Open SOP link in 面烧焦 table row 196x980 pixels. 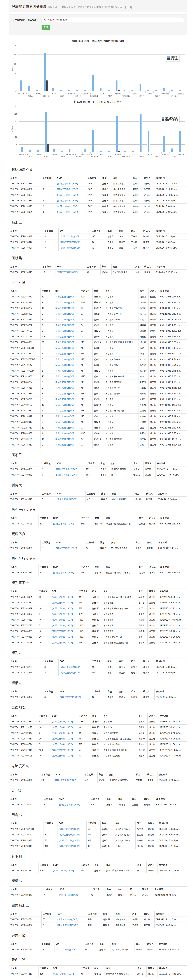click(x=74, y=272)
